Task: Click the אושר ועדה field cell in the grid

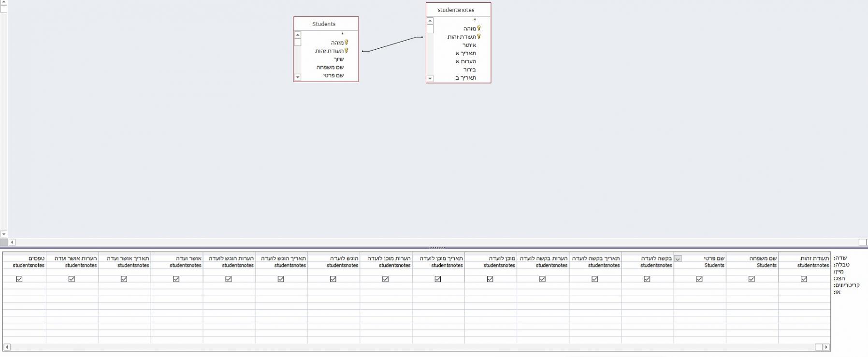Action: 177,258
